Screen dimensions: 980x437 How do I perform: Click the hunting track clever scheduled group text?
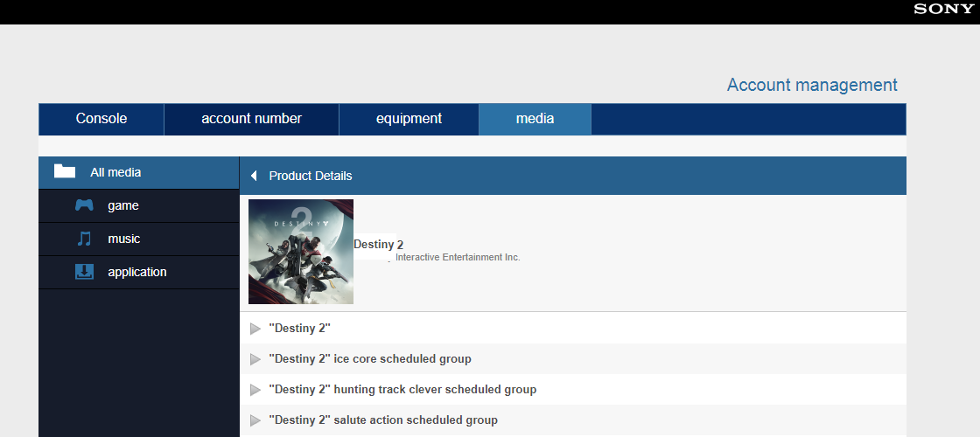coord(402,390)
